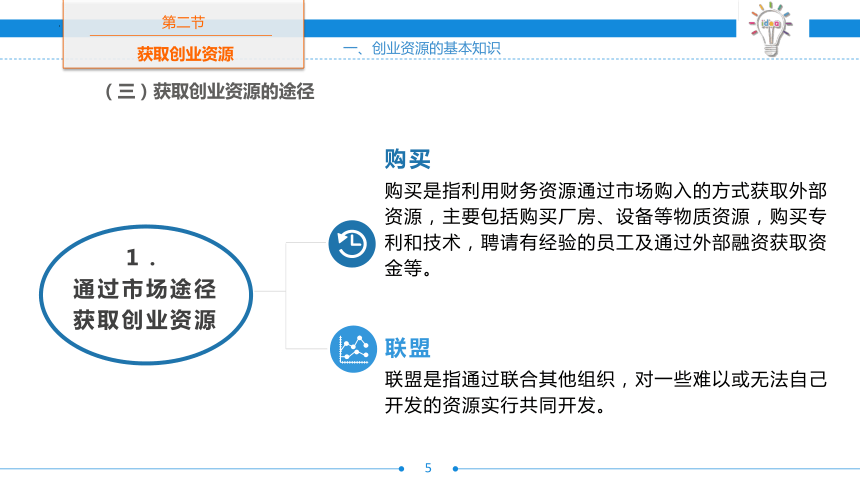Click the 购买 blue heading
The width and height of the screenshot is (860, 484).
point(408,159)
